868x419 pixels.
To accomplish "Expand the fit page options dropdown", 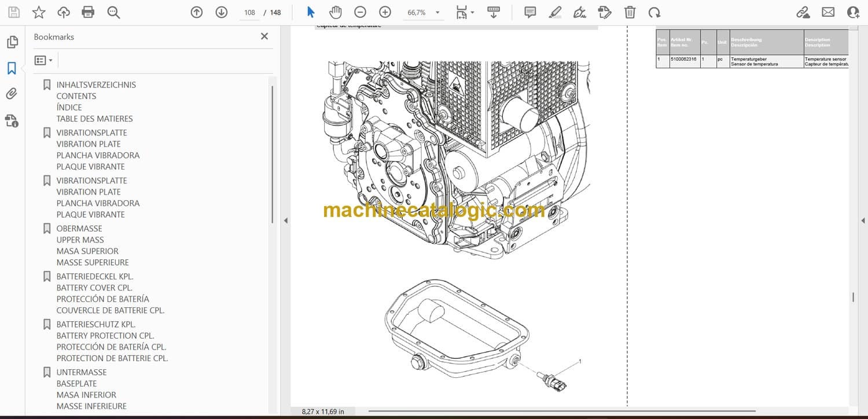I will [464, 12].
